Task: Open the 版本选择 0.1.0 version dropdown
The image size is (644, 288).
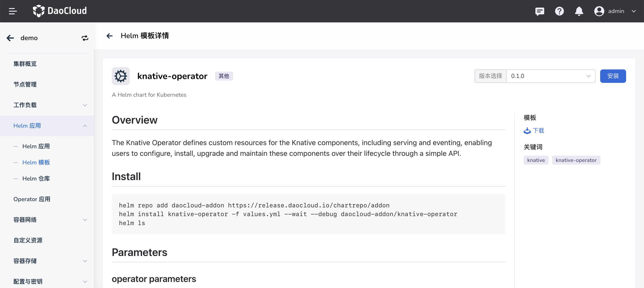Action: [x=551, y=76]
